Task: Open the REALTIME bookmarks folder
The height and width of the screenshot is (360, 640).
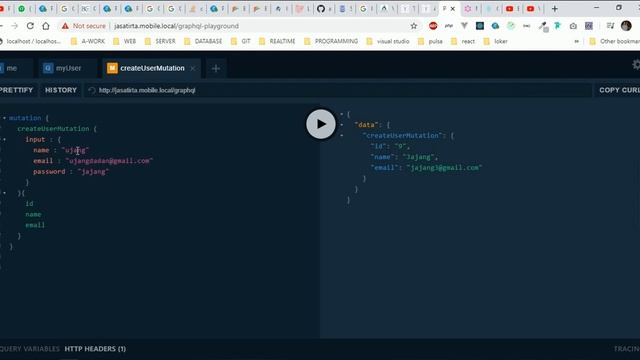Action: (x=277, y=41)
